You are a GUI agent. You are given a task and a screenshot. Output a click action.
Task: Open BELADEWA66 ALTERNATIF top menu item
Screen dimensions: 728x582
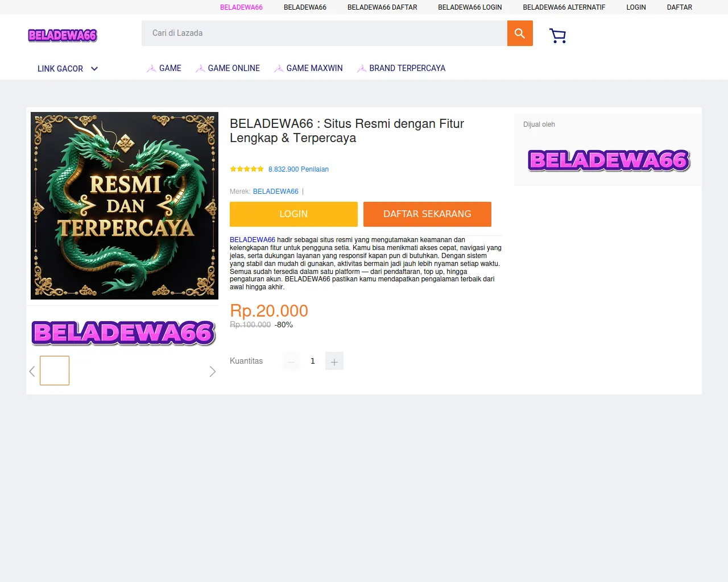tap(564, 7)
